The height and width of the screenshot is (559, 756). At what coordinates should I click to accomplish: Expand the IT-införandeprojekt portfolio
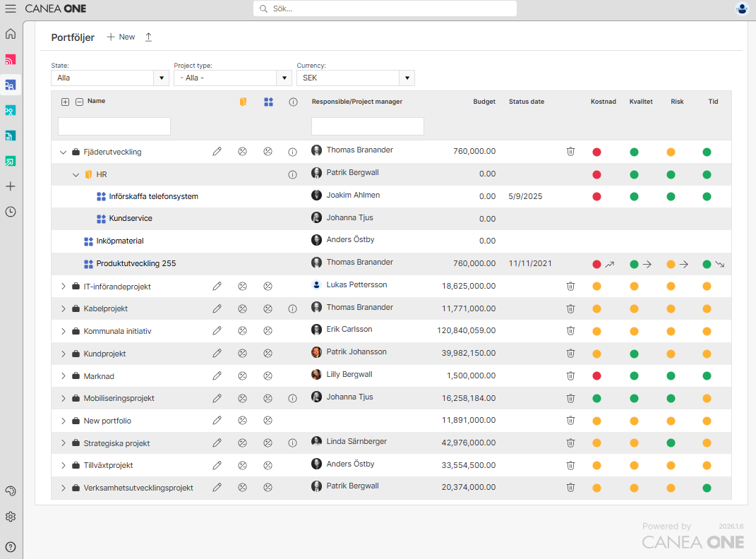63,287
